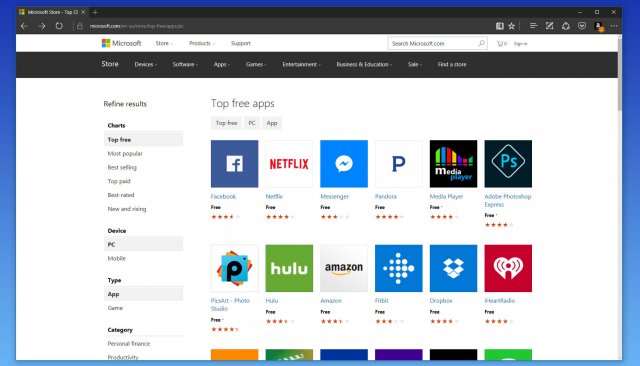
Task: Open the shopping cart
Action: pyautogui.click(x=501, y=44)
